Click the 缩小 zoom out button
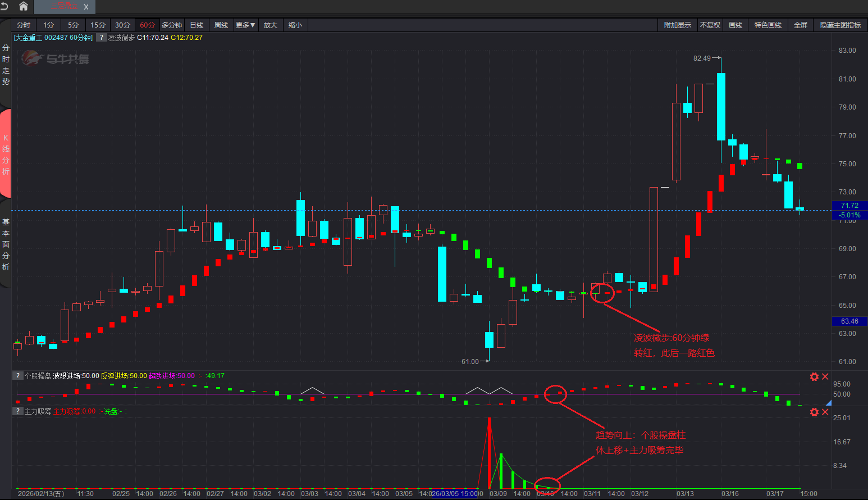868x500 pixels. [x=295, y=25]
